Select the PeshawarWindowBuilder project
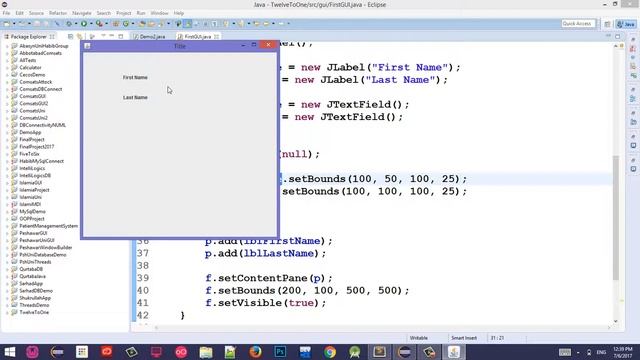Screen dimensions: 640x360 coord(45,247)
